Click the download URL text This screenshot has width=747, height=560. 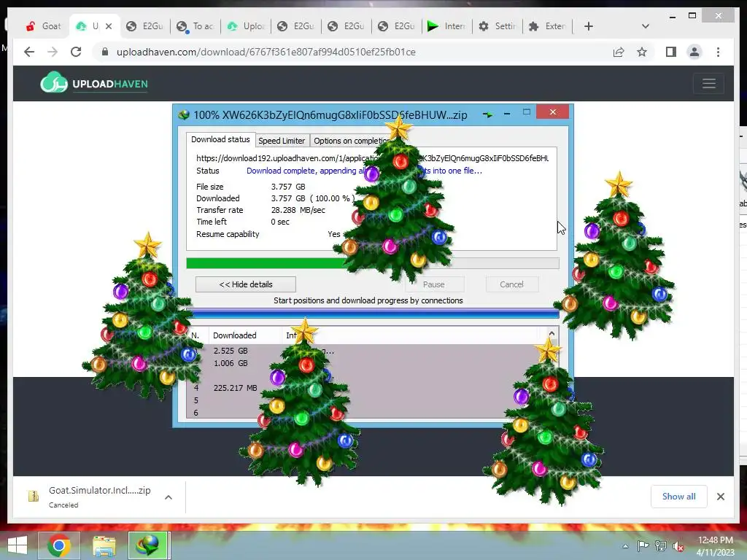coord(372,158)
